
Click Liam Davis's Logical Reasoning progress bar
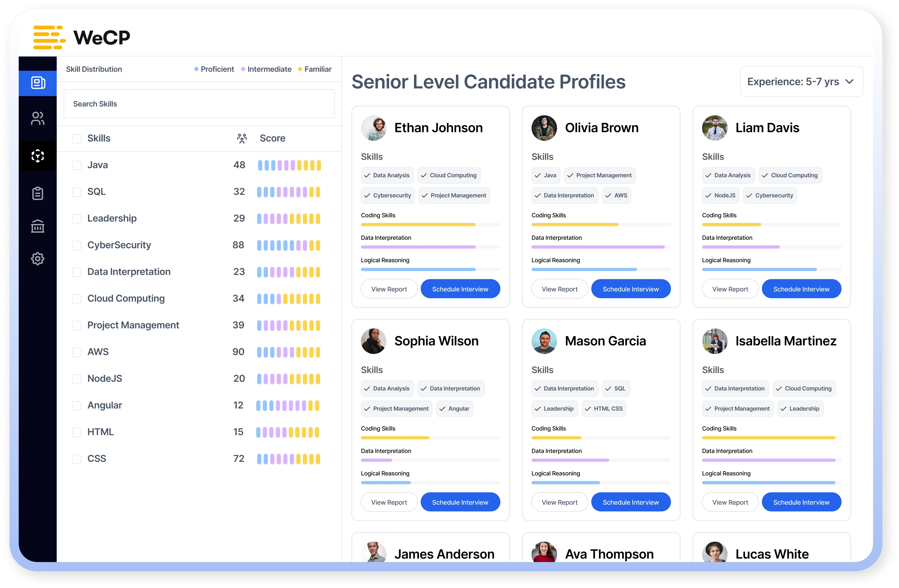click(x=771, y=270)
